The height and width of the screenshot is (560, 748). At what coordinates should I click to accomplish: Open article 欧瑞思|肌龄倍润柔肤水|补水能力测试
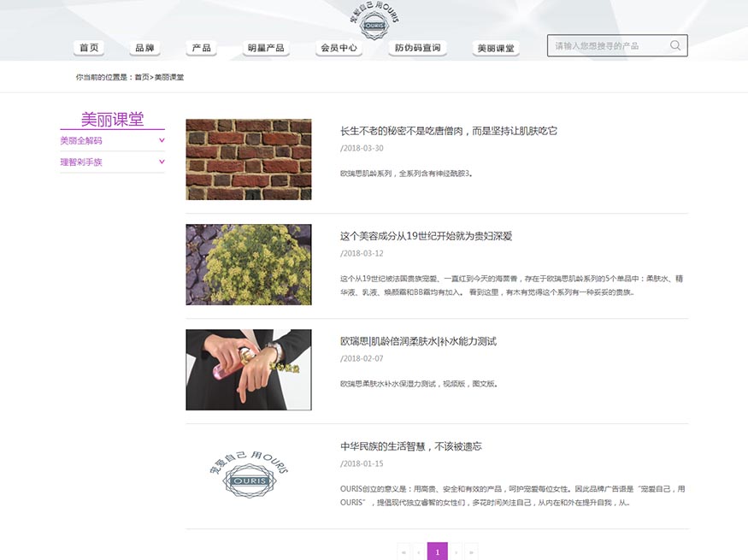click(x=418, y=341)
